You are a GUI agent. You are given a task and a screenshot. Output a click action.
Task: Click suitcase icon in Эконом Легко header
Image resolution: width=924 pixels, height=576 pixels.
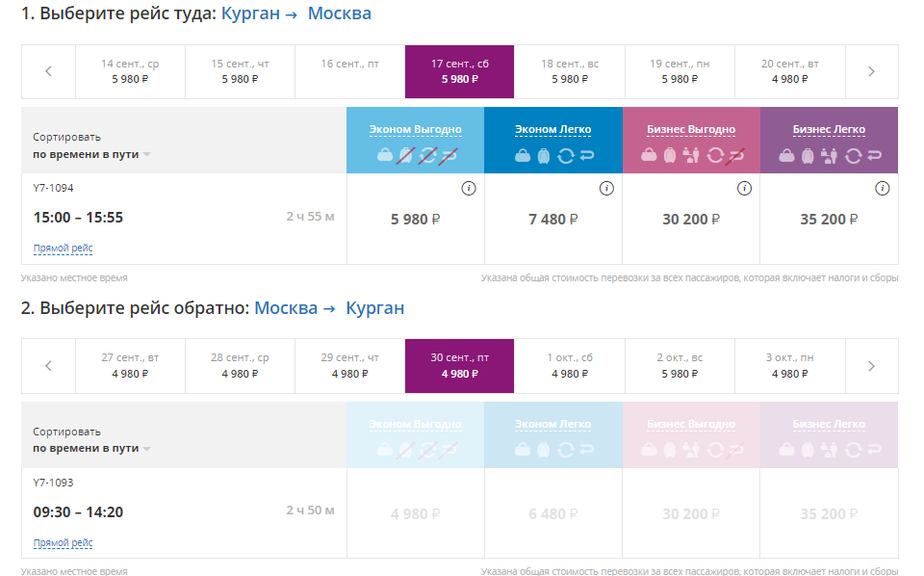tap(543, 155)
